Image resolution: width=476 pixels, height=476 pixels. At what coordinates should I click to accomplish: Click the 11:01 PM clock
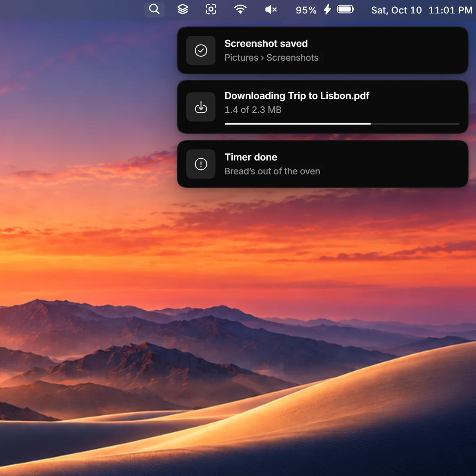450,10
